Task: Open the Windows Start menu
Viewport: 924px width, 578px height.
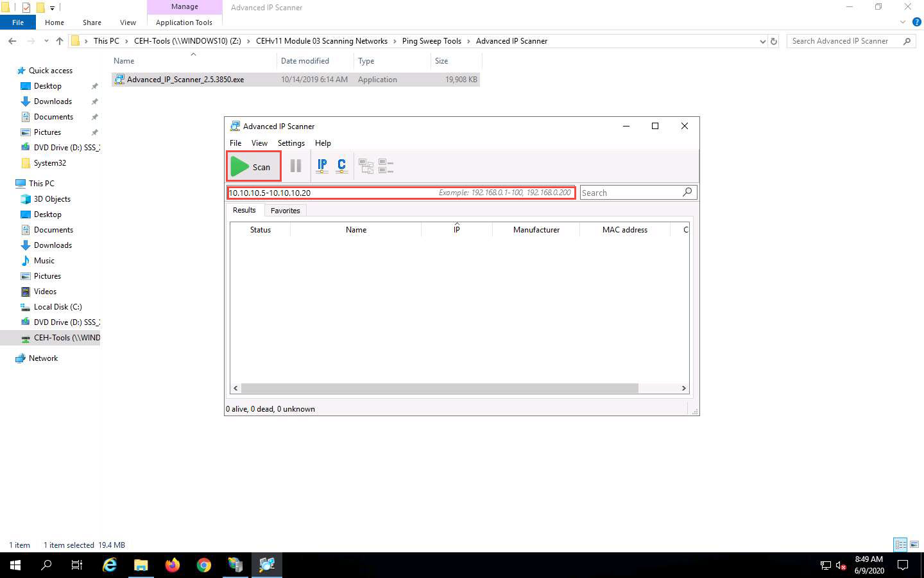Action: (15, 565)
